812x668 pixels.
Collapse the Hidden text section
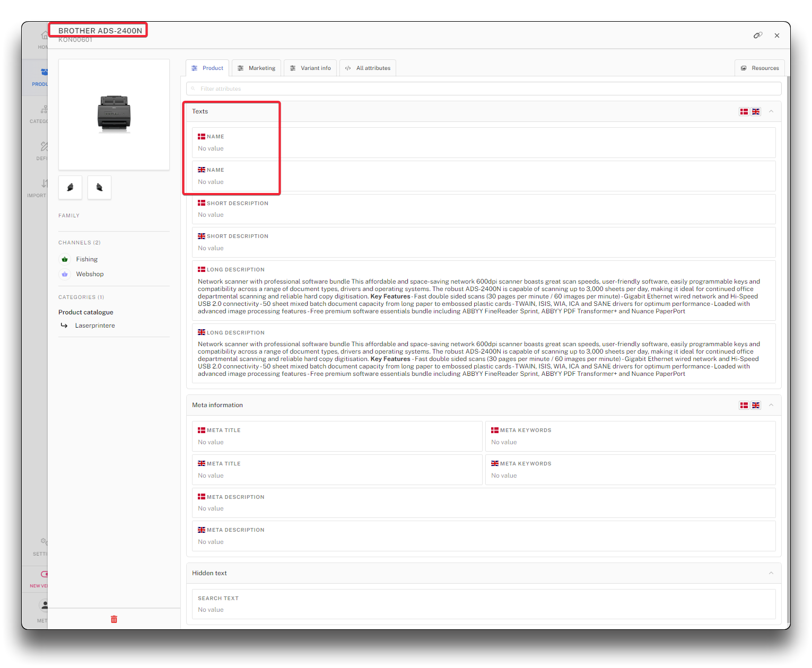click(x=771, y=573)
